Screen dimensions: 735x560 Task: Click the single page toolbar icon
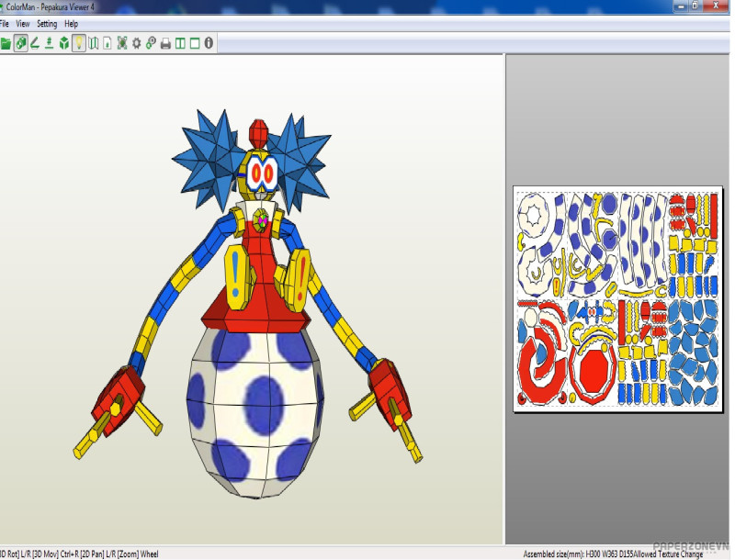click(107, 43)
